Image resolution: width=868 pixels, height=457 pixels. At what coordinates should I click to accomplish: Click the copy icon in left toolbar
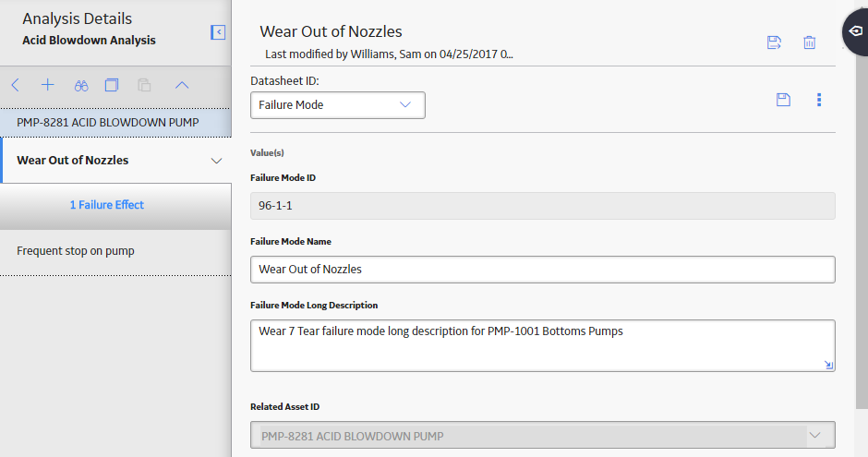(x=112, y=85)
